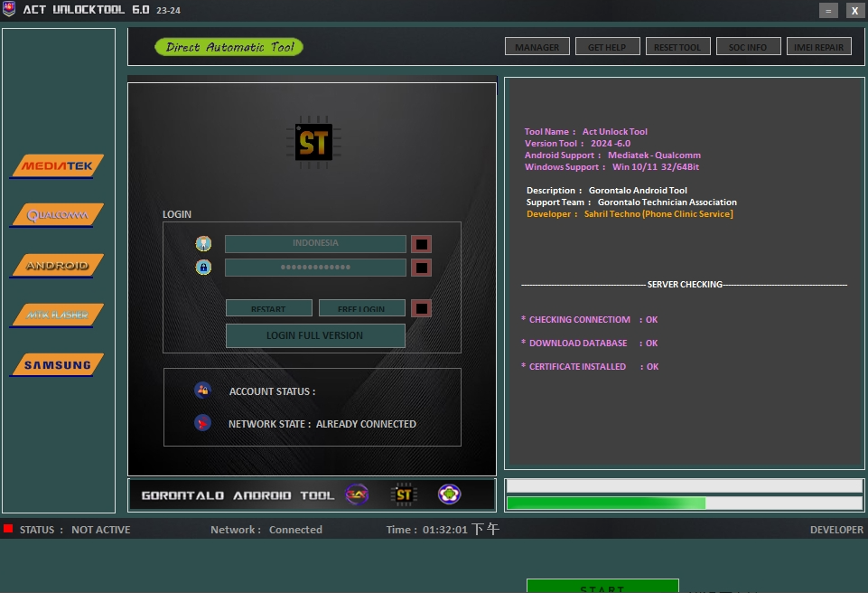Click the account status icon
868x593 pixels.
[x=202, y=391]
